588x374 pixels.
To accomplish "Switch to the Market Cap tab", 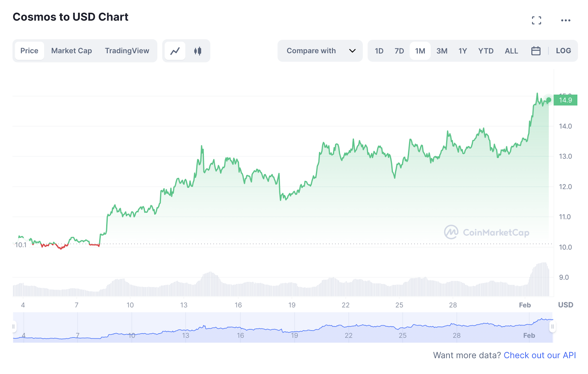I will tap(71, 51).
